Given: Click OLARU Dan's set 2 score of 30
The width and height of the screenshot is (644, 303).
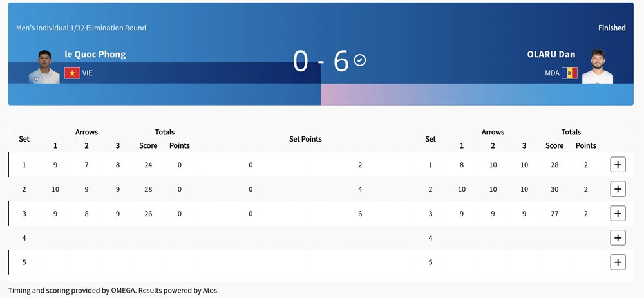Looking at the screenshot, I should [554, 189].
